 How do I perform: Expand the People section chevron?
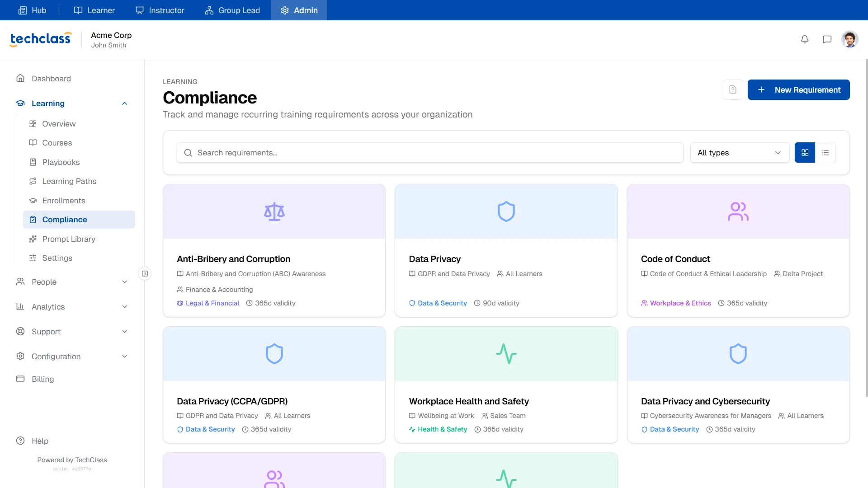(125, 282)
